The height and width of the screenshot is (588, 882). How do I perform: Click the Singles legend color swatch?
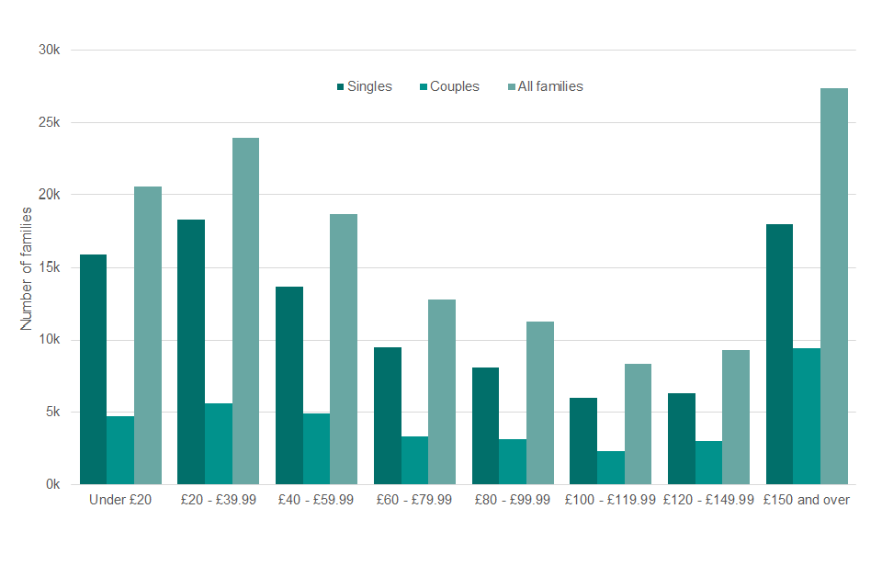pyautogui.click(x=340, y=87)
